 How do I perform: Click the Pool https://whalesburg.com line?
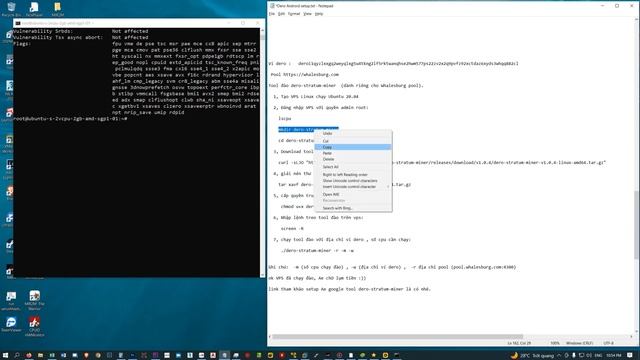304,75
